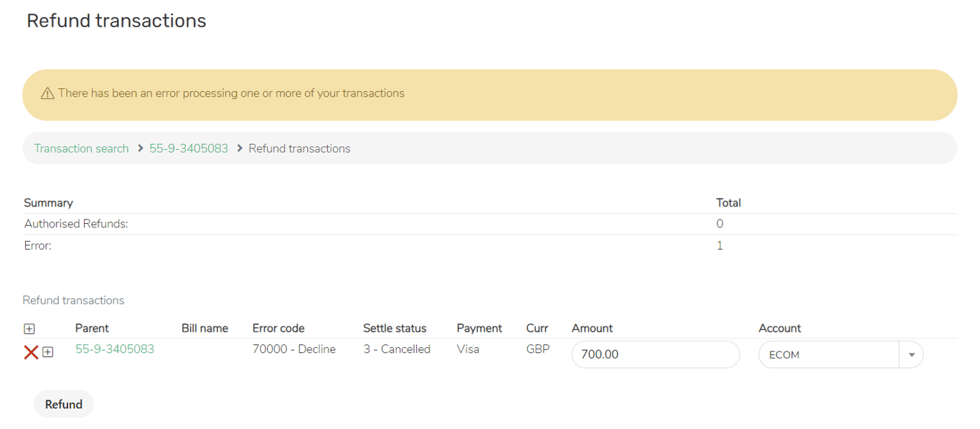
Task: Open breadcrumb link 55-9-3405083
Action: pyautogui.click(x=189, y=148)
